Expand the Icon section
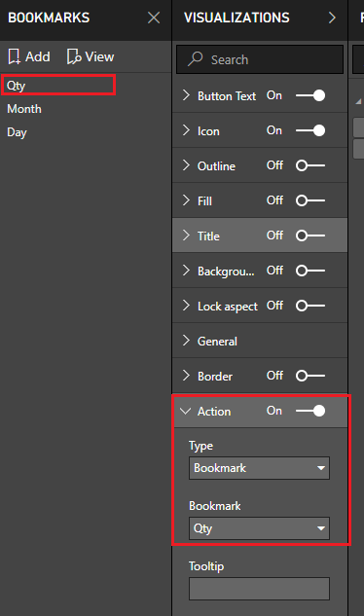The width and height of the screenshot is (364, 616). click(x=186, y=130)
